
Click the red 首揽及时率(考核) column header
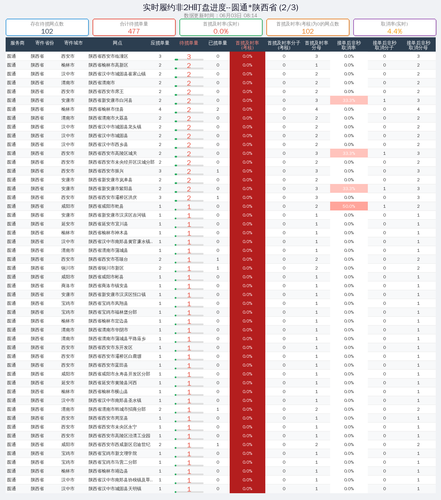pos(247,45)
